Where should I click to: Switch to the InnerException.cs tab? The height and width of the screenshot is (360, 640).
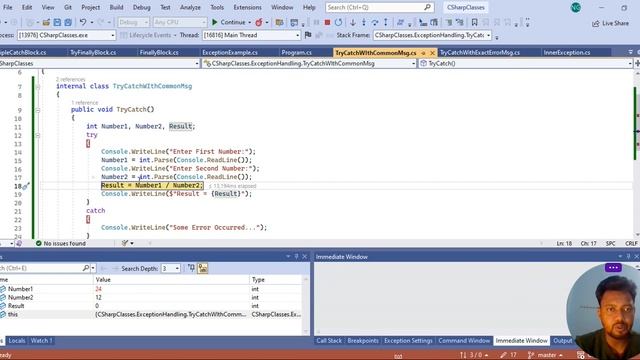[x=567, y=53]
